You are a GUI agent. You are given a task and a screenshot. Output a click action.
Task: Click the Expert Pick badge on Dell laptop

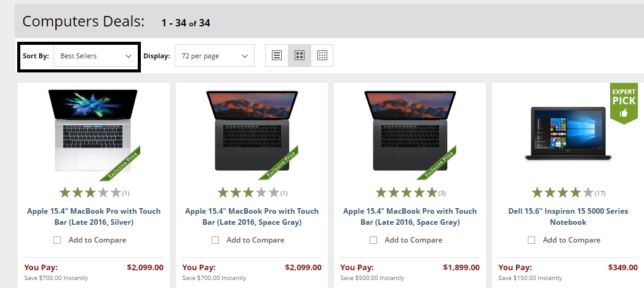[x=624, y=103]
